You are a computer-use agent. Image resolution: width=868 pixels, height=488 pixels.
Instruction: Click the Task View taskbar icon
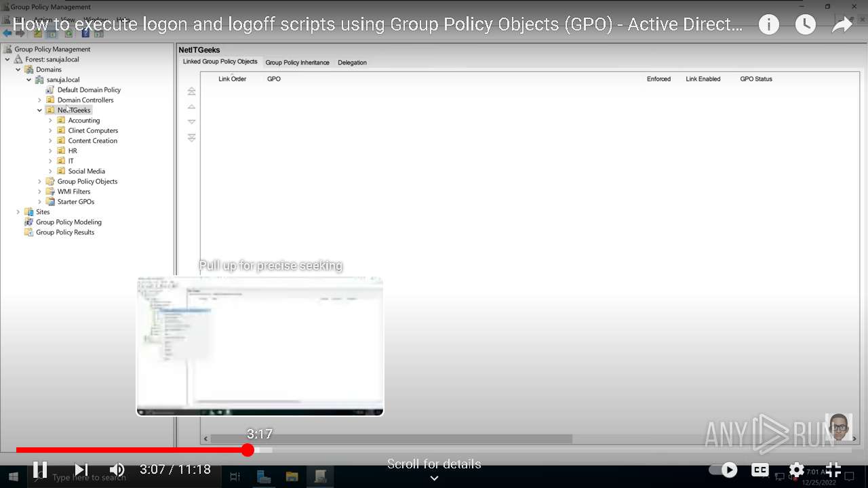(x=235, y=477)
